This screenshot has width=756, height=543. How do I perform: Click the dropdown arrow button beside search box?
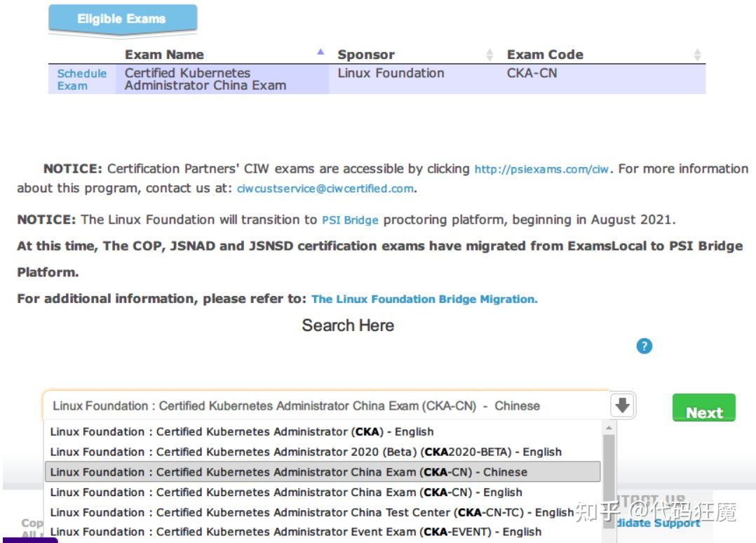coord(623,405)
